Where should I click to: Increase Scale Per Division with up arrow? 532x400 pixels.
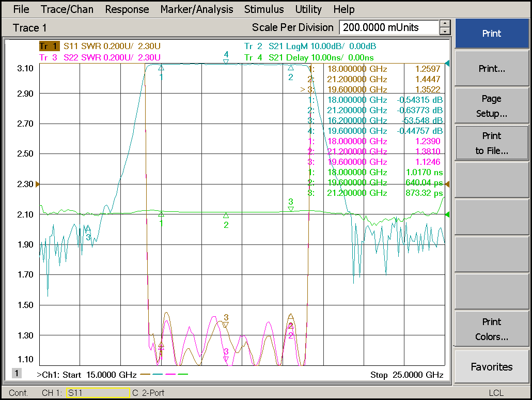445,24
